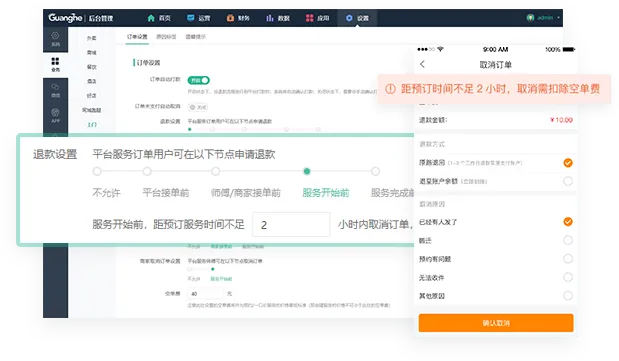
Task: Open the 餐饮 submenu item
Action: click(92, 67)
